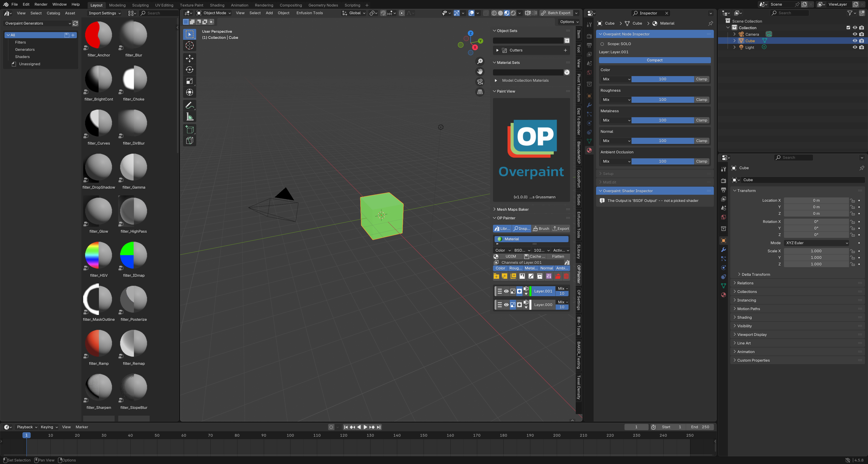Select the Add Cube tool
This screenshot has width=868, height=464.
click(x=190, y=130)
